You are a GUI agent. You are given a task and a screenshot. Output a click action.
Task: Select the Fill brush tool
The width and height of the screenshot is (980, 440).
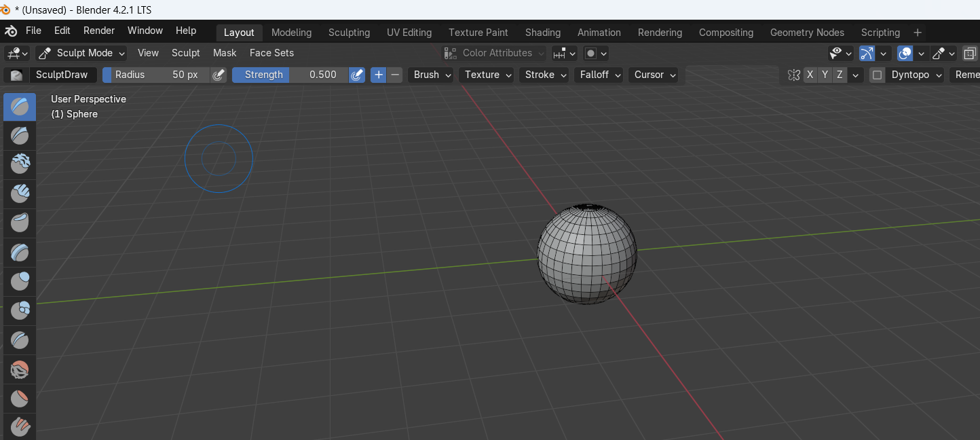[x=20, y=426]
